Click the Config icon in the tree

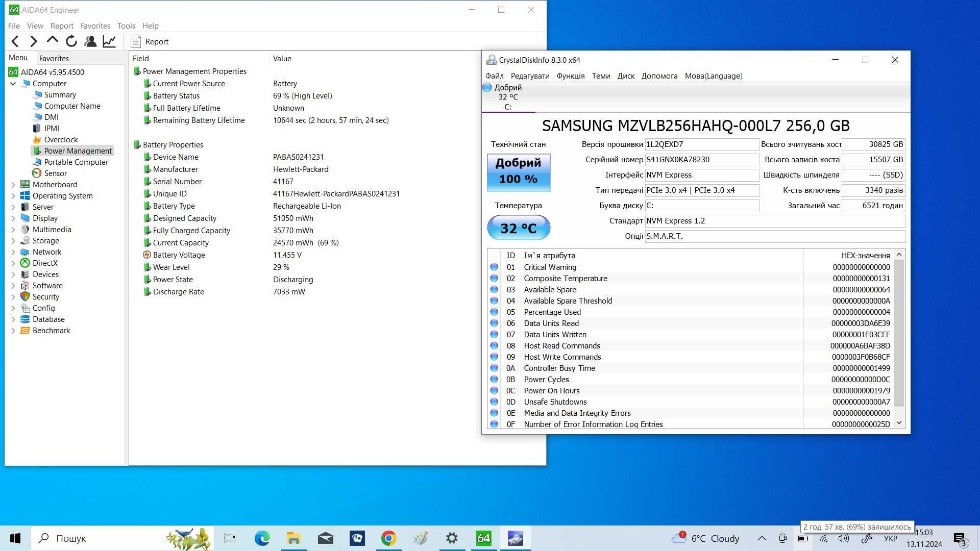coord(25,308)
